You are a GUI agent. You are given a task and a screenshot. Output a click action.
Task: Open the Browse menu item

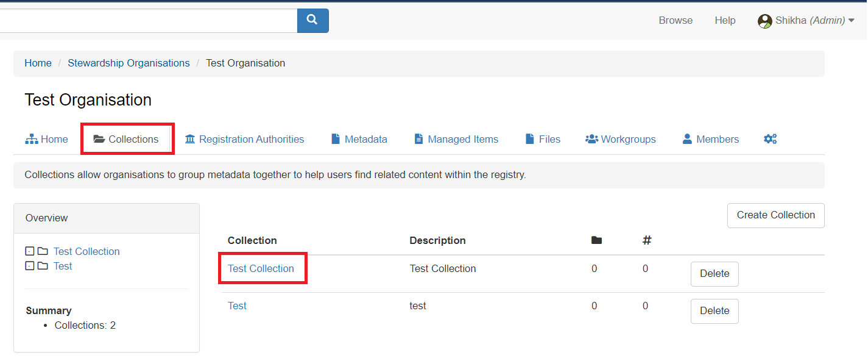tap(676, 20)
